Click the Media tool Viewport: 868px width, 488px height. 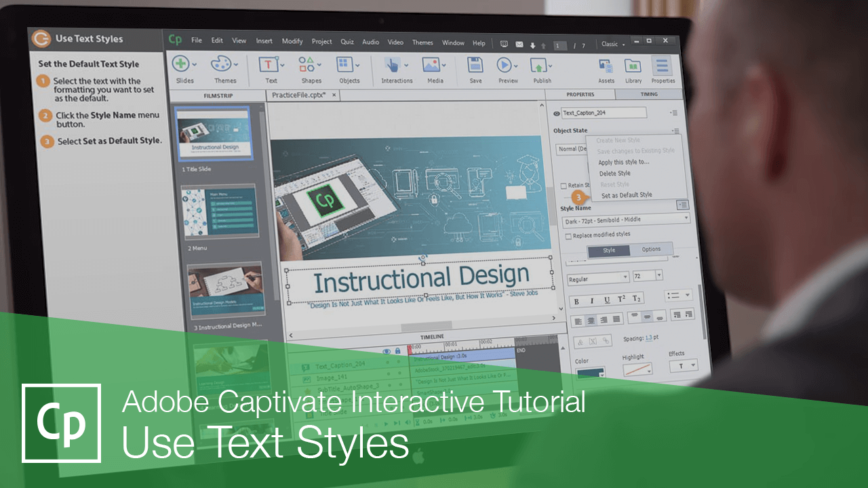(x=431, y=66)
